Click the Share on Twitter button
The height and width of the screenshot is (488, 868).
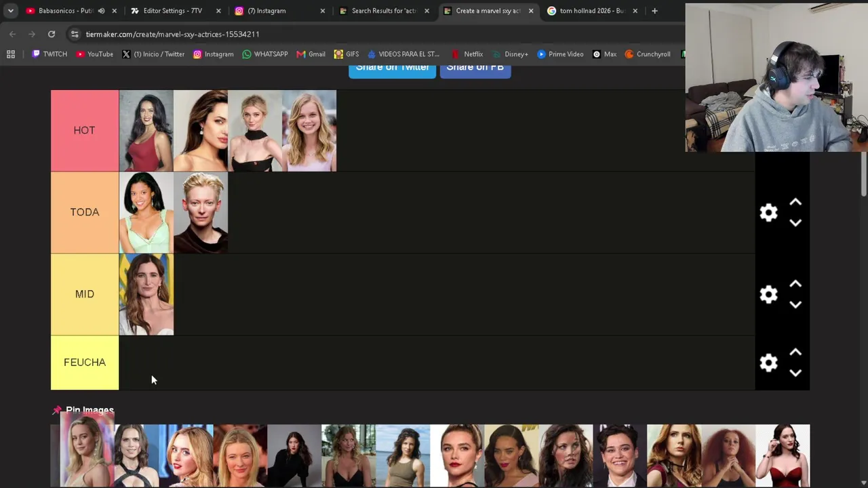[x=392, y=70]
